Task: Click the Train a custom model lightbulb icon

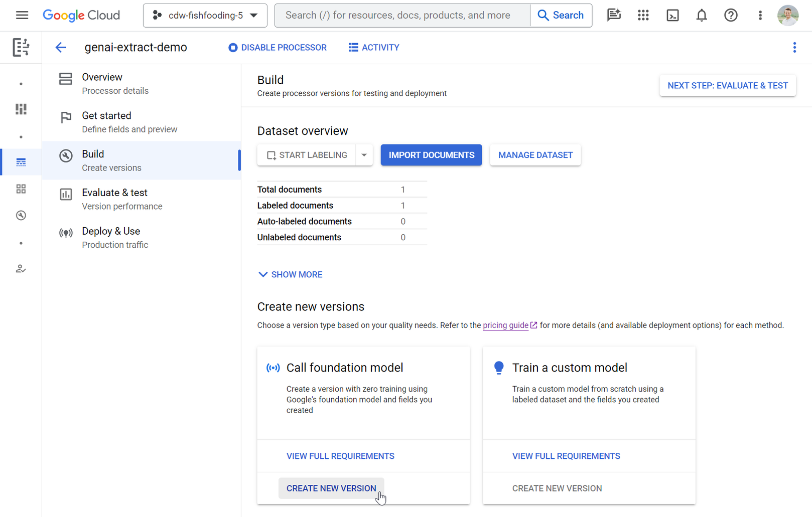Action: coord(499,368)
